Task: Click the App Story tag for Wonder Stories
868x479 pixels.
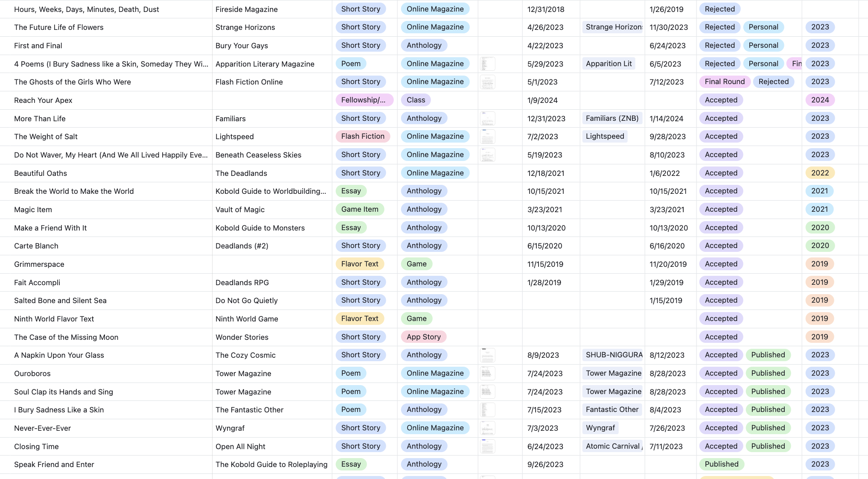Action: tap(423, 337)
